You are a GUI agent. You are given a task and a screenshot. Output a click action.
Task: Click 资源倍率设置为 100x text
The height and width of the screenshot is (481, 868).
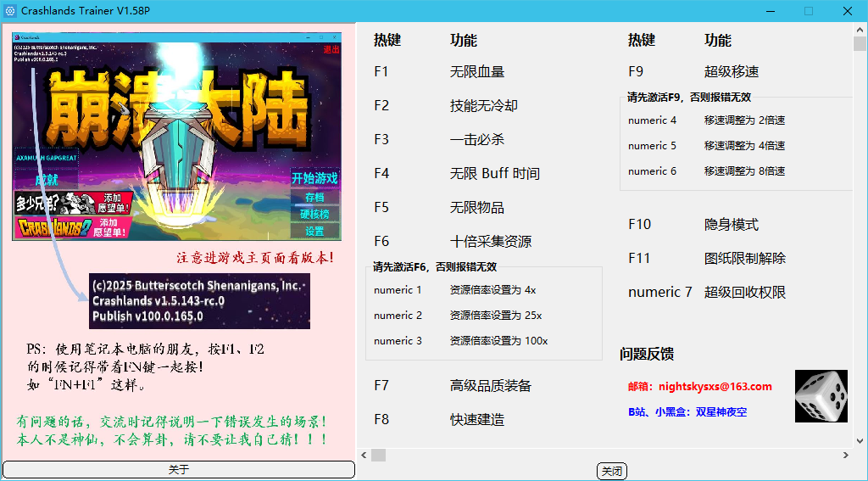498,341
